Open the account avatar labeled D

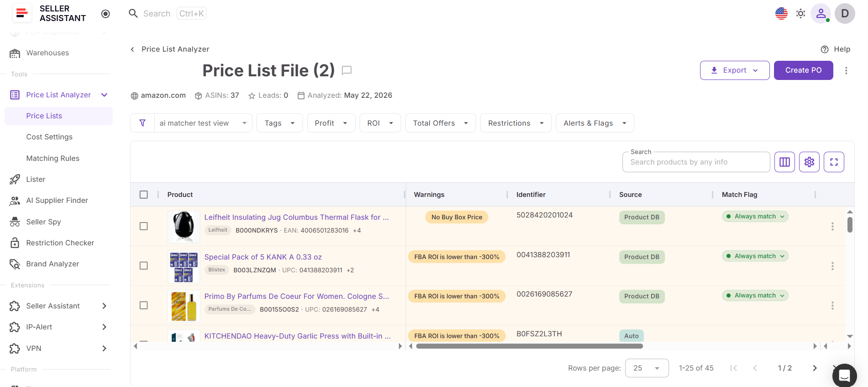click(x=845, y=14)
